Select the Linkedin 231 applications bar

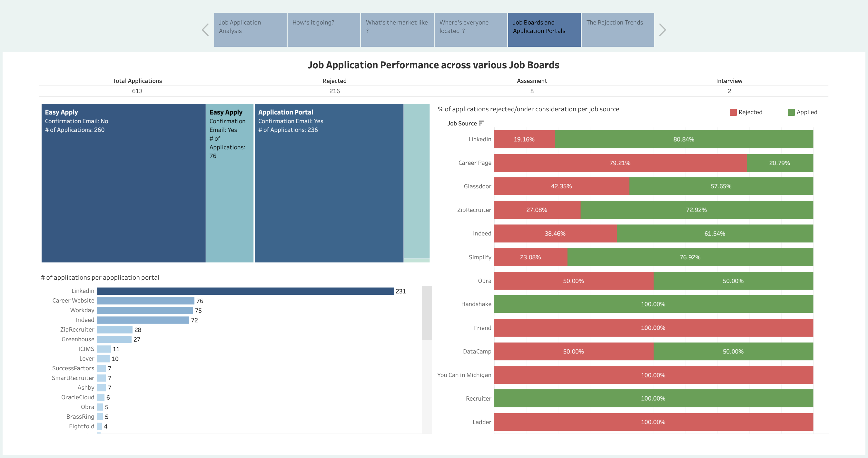(x=245, y=291)
